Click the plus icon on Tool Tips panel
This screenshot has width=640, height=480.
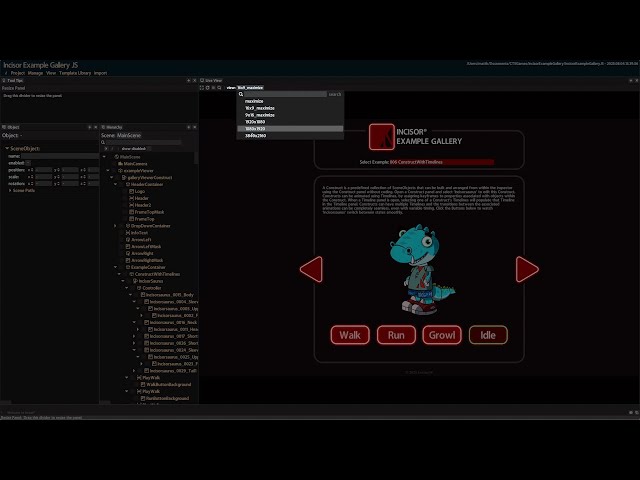coord(189,80)
